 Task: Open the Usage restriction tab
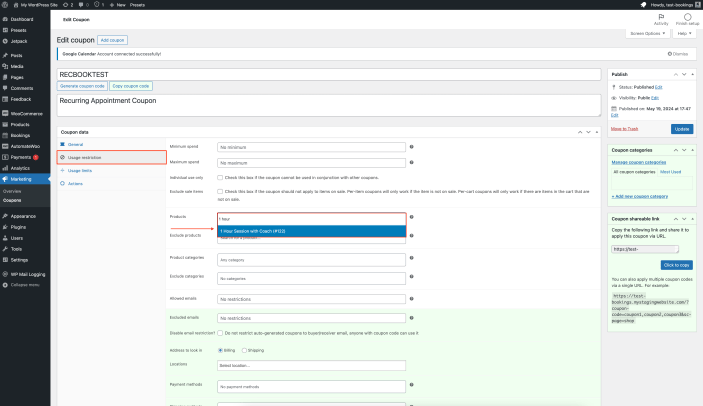tap(112, 157)
